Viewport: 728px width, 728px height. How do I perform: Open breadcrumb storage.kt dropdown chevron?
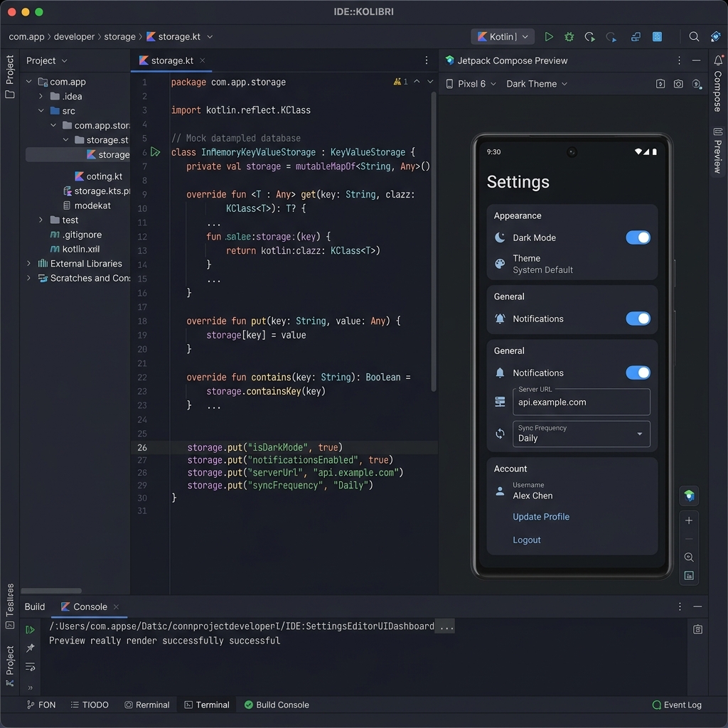point(210,37)
